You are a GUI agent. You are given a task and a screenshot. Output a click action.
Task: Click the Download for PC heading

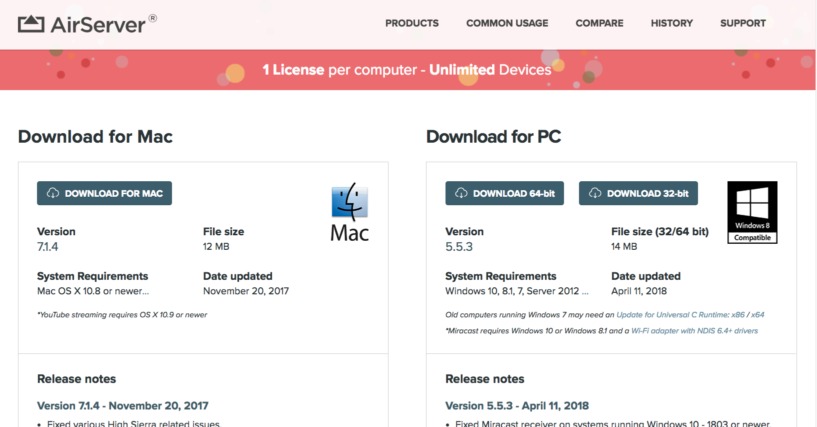coord(493,136)
